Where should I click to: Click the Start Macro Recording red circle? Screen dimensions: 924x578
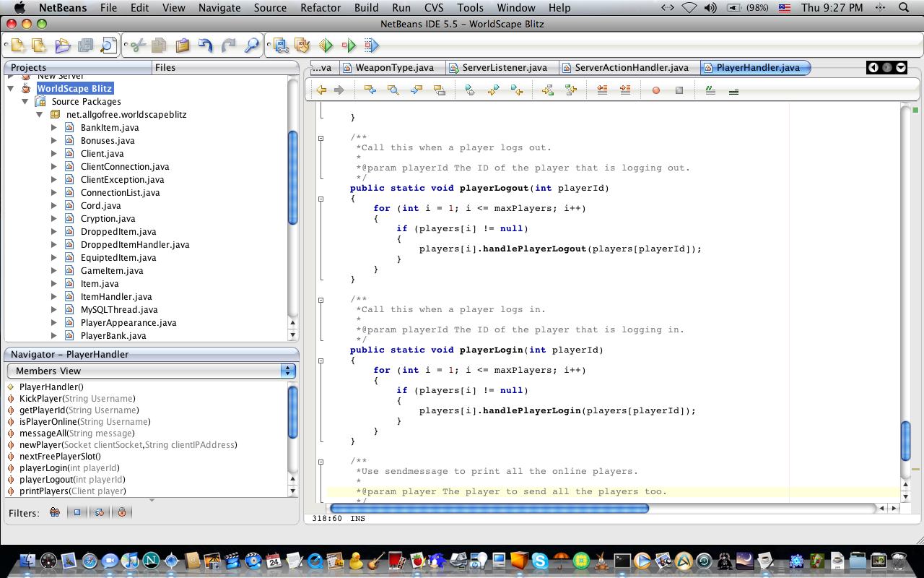[656, 90]
